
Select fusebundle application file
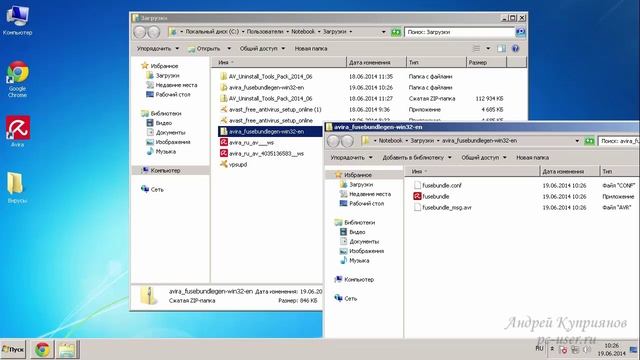click(431, 196)
